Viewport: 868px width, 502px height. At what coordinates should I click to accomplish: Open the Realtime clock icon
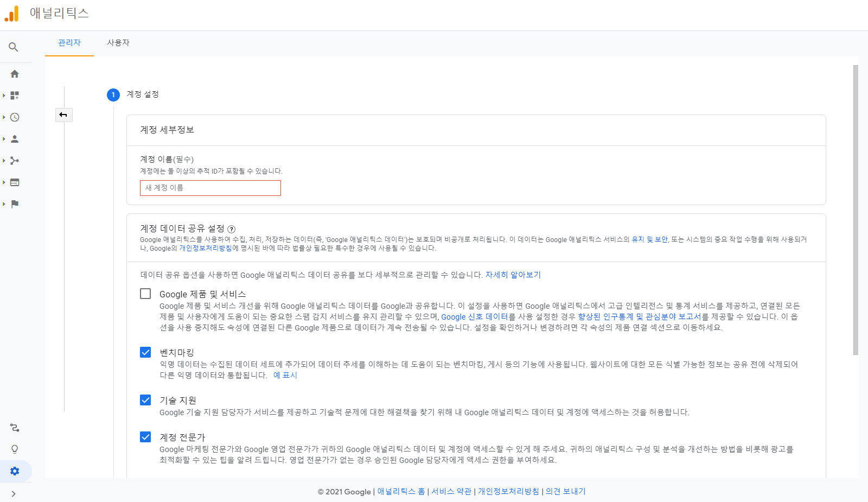[15, 117]
